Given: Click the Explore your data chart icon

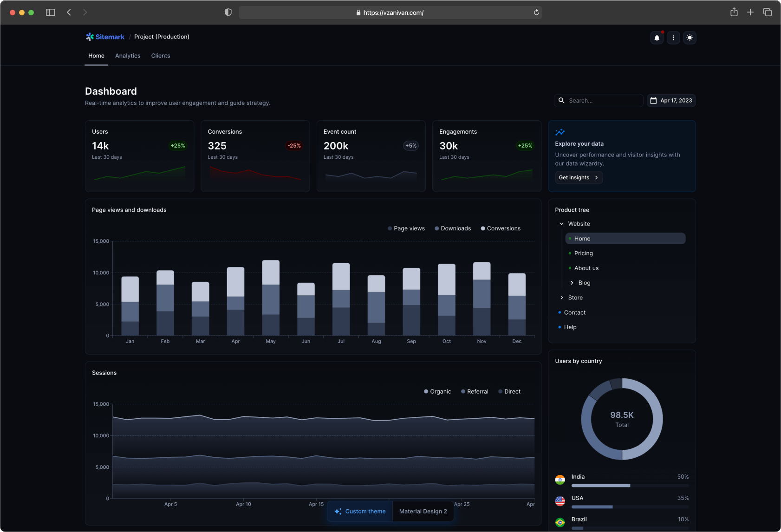Looking at the screenshot, I should point(560,132).
